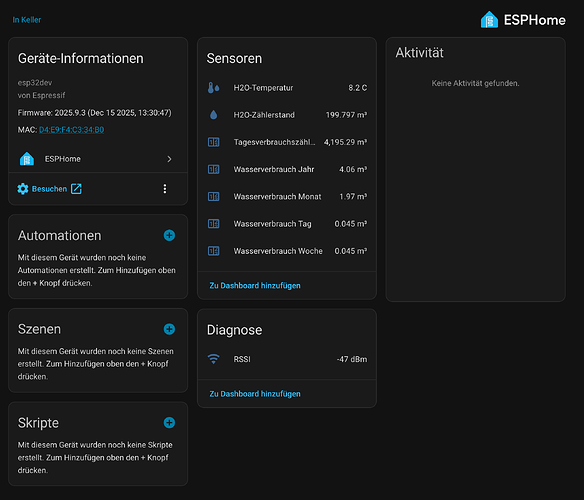This screenshot has height=500, width=584.
Task: Click the Aktivität card heading
Action: tap(419, 53)
